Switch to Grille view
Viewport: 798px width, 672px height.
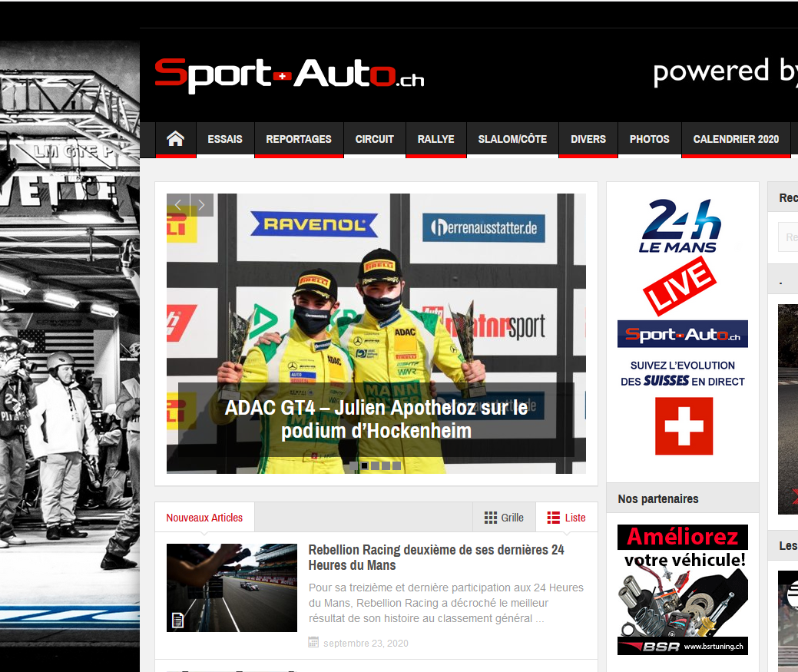pos(504,518)
